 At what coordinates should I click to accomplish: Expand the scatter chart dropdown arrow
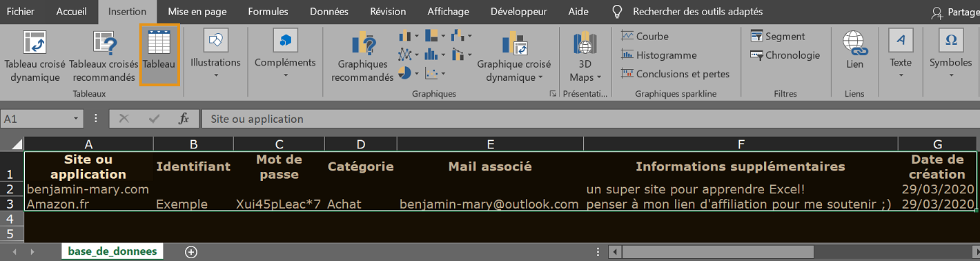pyautogui.click(x=443, y=72)
